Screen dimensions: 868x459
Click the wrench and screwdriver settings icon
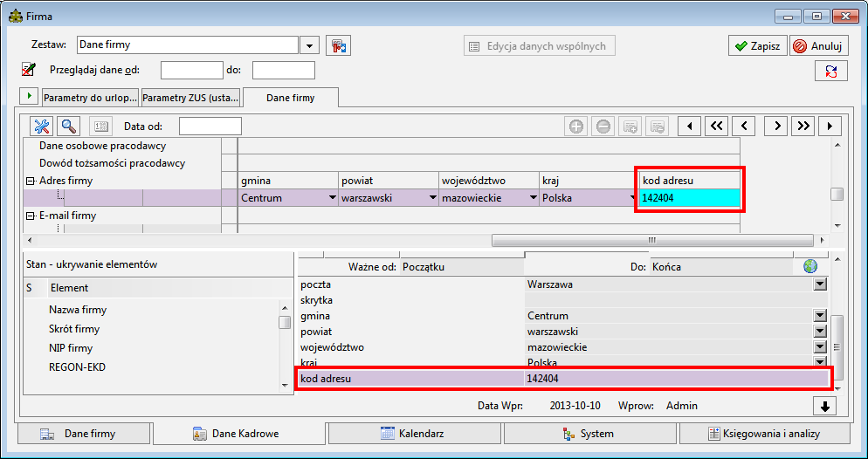click(43, 127)
